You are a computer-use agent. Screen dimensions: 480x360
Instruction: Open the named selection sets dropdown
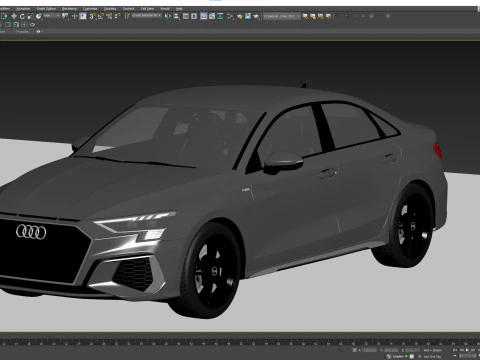(x=146, y=16)
